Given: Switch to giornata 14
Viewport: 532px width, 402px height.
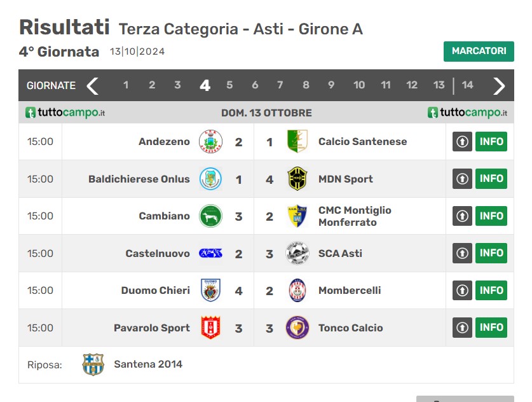Looking at the screenshot, I should click(467, 85).
